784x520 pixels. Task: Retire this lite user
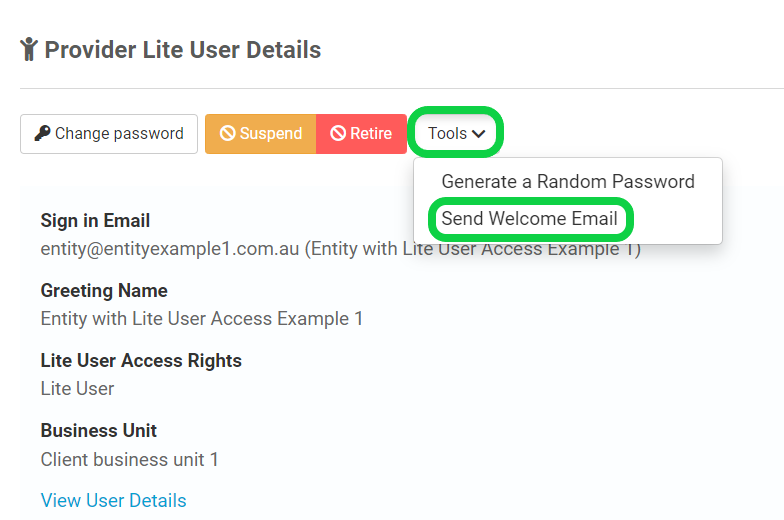point(361,134)
